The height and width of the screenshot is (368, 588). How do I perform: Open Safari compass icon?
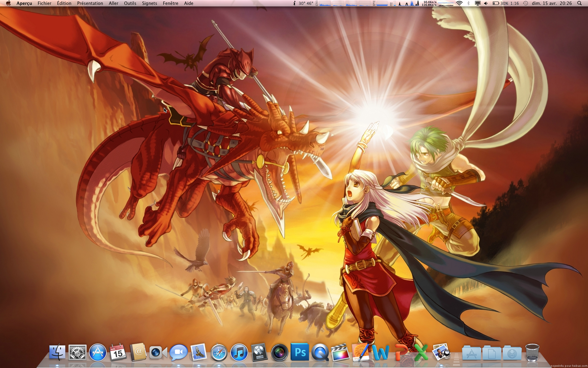point(219,352)
